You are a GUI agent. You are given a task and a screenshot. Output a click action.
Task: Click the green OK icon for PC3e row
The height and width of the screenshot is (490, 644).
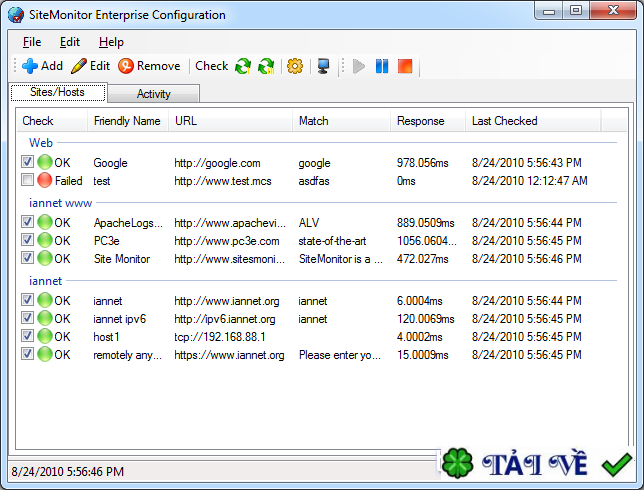[x=45, y=240]
